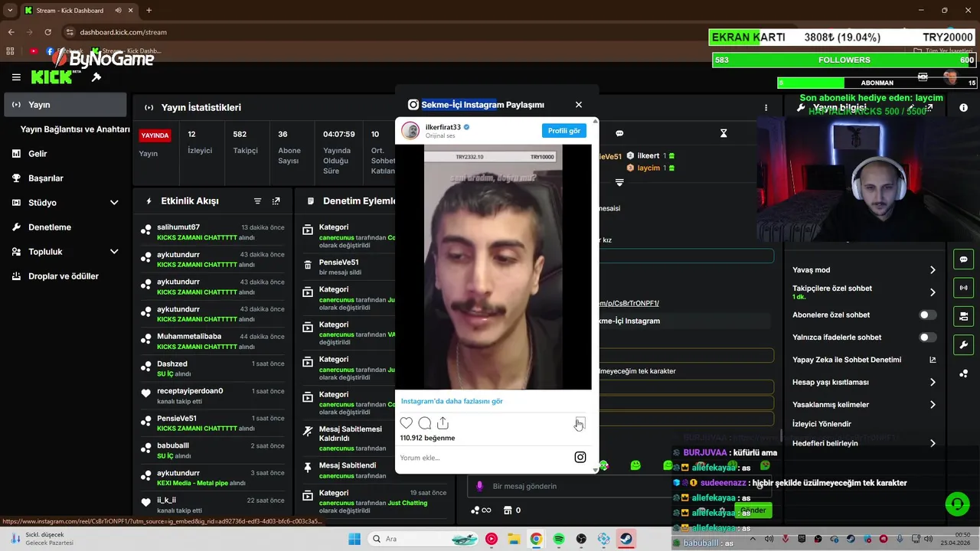This screenshot has width=980, height=551.
Task: Open the Instagram post URL link in chat
Action: point(628,303)
